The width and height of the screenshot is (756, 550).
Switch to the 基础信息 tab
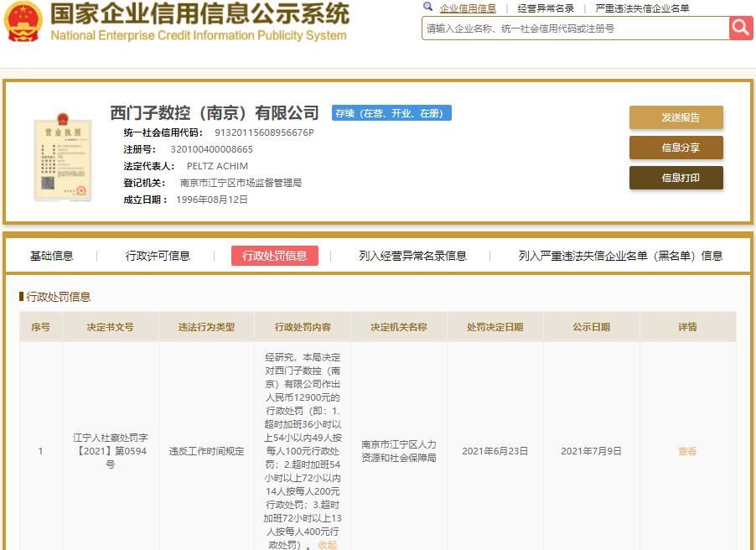52,256
